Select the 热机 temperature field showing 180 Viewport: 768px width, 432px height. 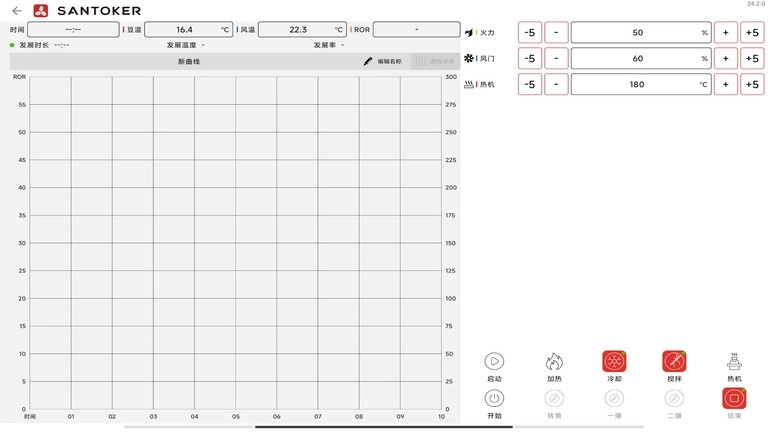pyautogui.click(x=640, y=84)
